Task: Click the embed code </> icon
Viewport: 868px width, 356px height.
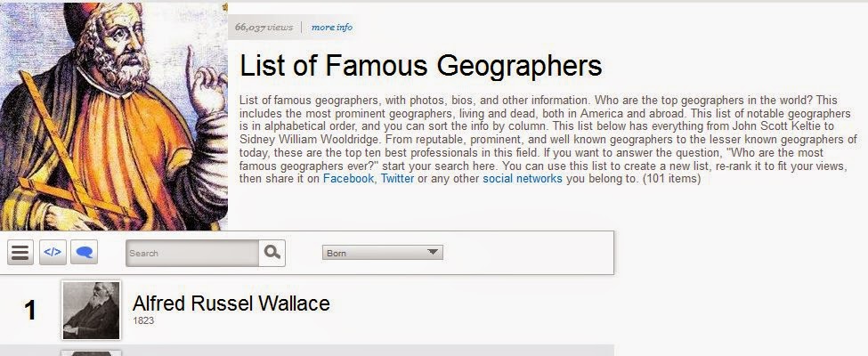Action: point(53,253)
